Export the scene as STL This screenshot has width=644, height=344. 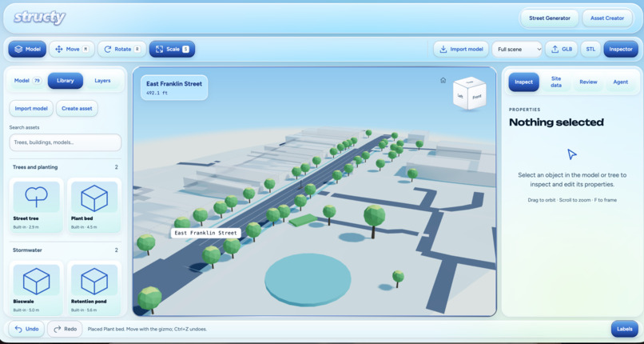[x=590, y=49]
